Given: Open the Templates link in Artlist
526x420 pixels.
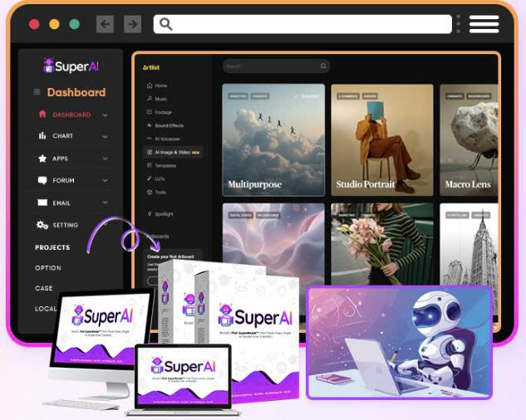Looking at the screenshot, I should (165, 165).
